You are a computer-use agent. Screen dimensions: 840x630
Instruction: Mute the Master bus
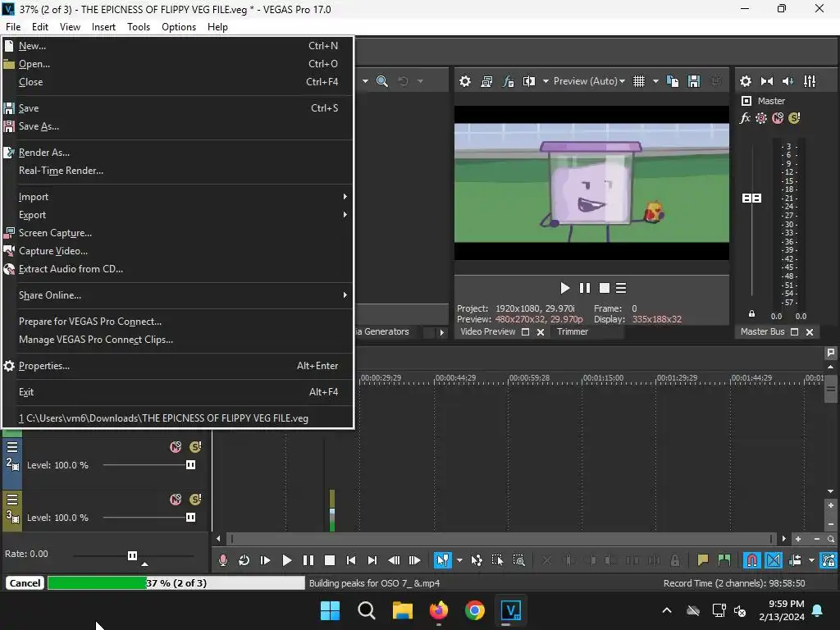[x=778, y=118]
